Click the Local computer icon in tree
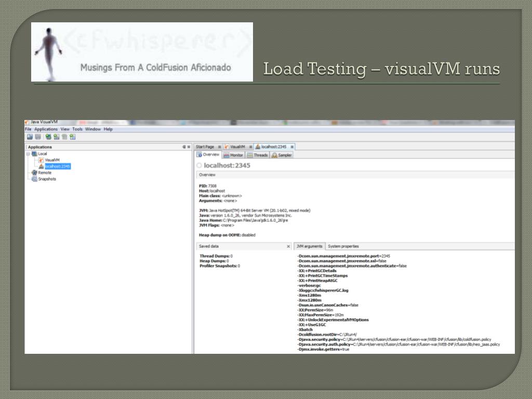This screenshot has width=532, height=399. pos(34,154)
